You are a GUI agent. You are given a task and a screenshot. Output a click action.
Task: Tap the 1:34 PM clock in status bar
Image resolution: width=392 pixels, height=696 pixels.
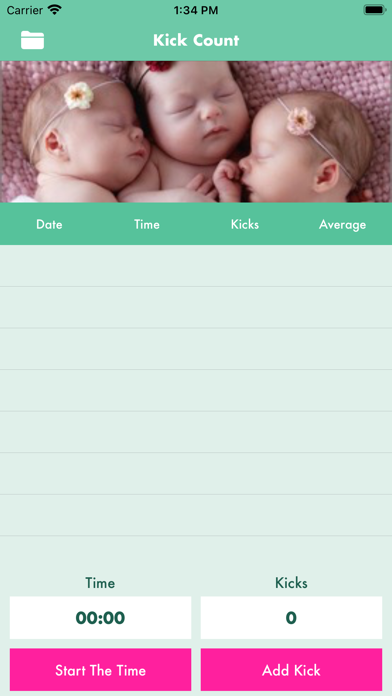(x=196, y=10)
